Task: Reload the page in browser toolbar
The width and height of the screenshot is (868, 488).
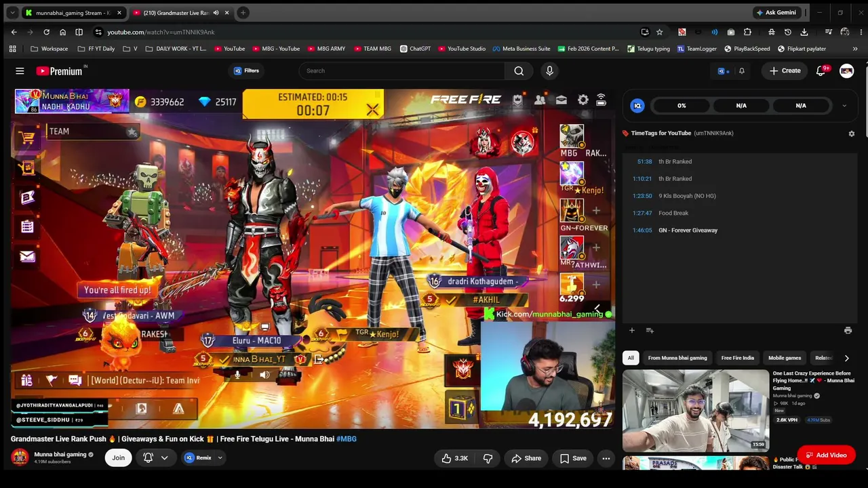Action: tap(46, 32)
